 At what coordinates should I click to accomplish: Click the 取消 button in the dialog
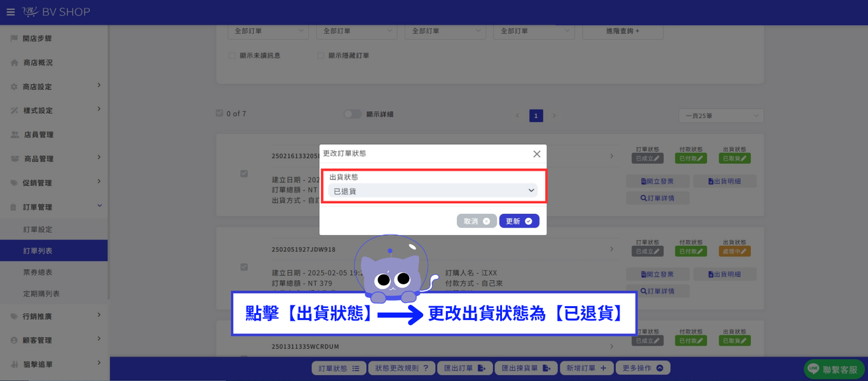click(x=477, y=221)
